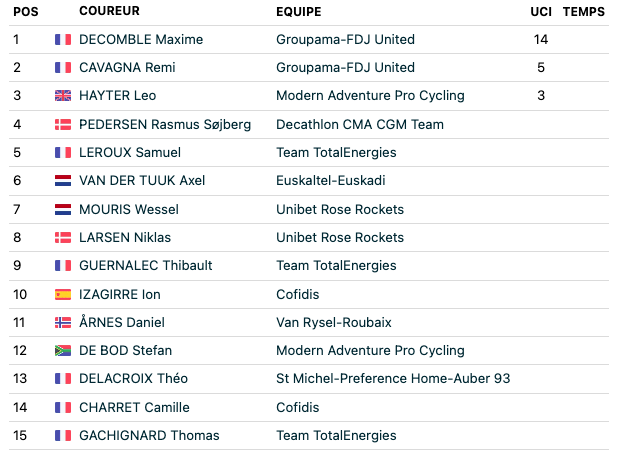Click the TEMPS column header
Image resolution: width=619 pixels, height=450 pixels.
pos(584,11)
